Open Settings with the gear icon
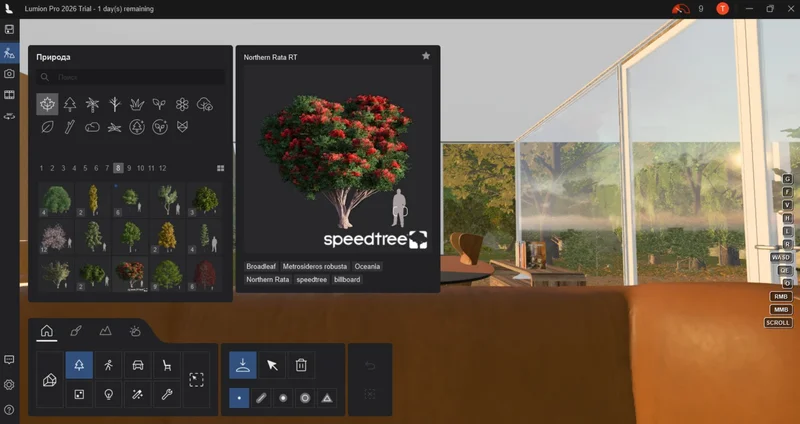This screenshot has height=424, width=800. click(x=9, y=384)
